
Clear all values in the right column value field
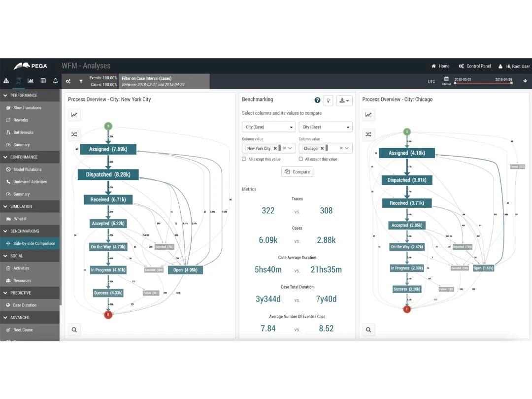[x=341, y=148]
